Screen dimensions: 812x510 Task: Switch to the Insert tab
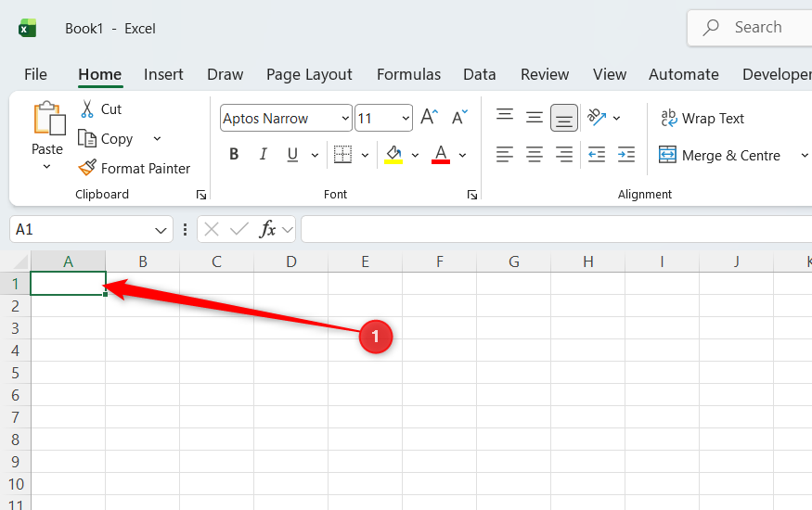tap(163, 74)
